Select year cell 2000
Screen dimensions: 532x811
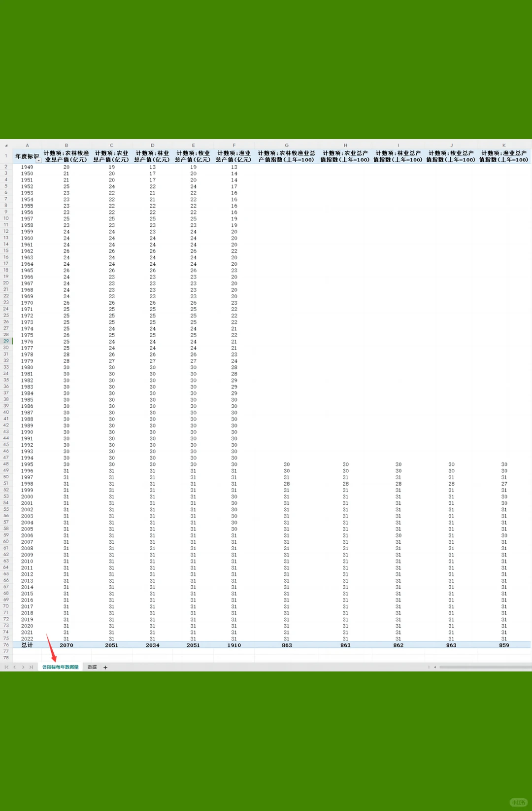[x=27, y=496]
